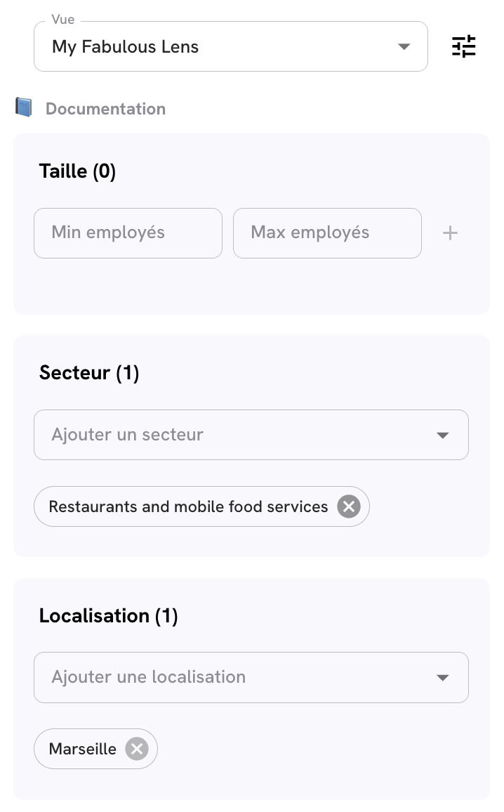Image resolution: width=504 pixels, height=812 pixels.
Task: Remove the Restaurants and mobile food services chip
Action: pyautogui.click(x=348, y=506)
